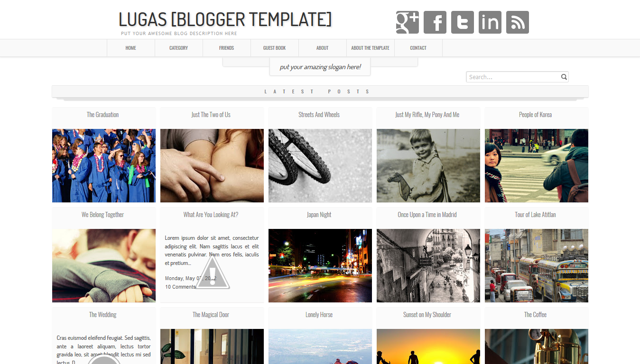The width and height of the screenshot is (640, 364).
Task: Open the LinkedIn social icon
Action: point(490,22)
